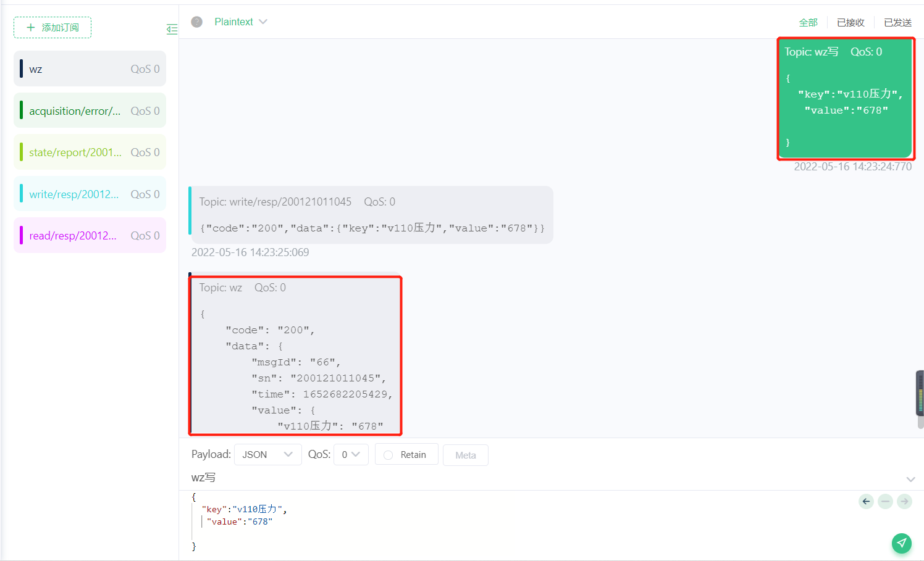This screenshot has height=561, width=924.
Task: Click the Meta button
Action: pos(466,455)
